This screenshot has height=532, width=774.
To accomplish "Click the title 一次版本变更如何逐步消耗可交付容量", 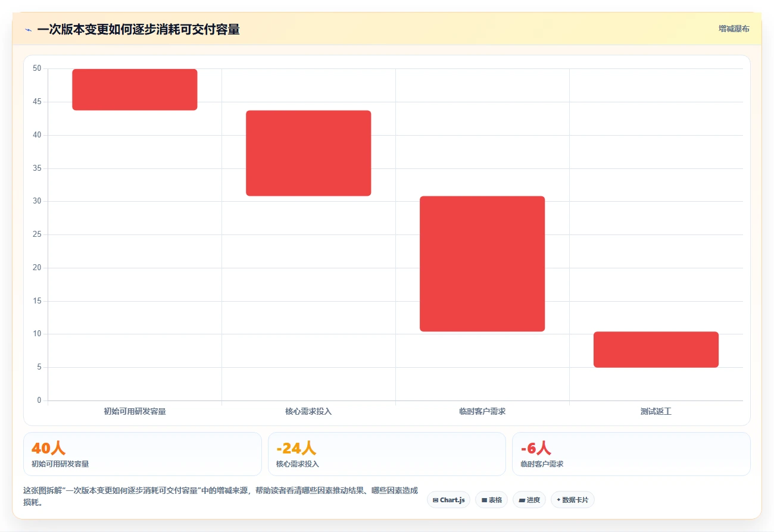I will pyautogui.click(x=138, y=30).
